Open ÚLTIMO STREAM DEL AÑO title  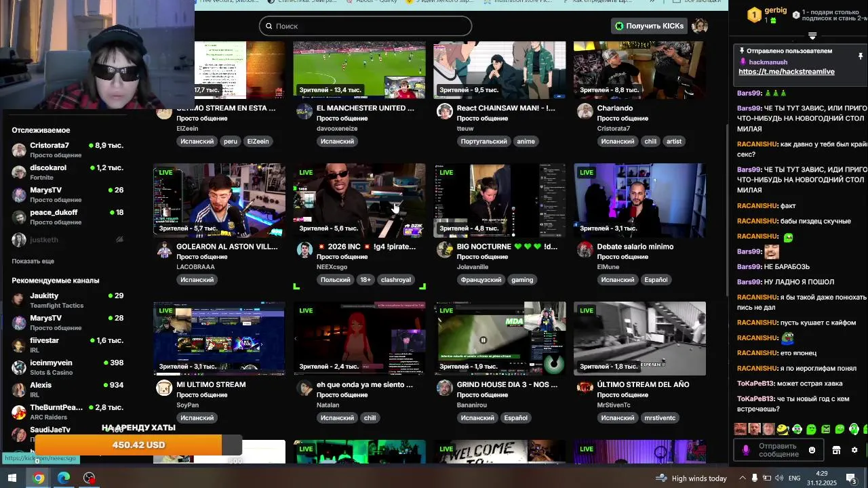(643, 384)
